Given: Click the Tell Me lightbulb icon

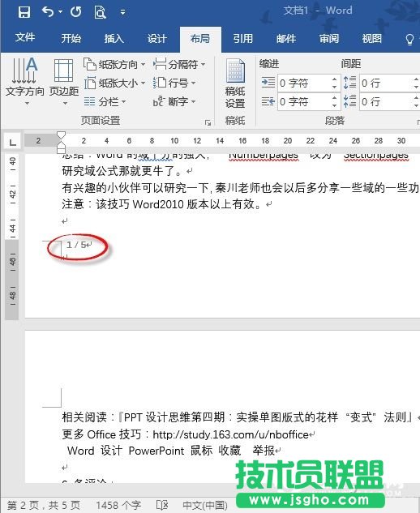Looking at the screenshot, I should pyautogui.click(x=409, y=39).
